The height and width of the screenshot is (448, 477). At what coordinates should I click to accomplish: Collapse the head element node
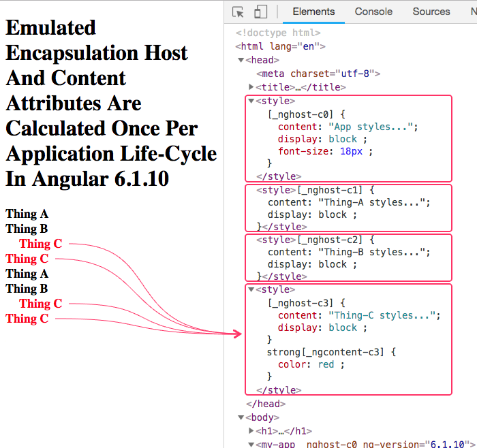pyautogui.click(x=241, y=60)
